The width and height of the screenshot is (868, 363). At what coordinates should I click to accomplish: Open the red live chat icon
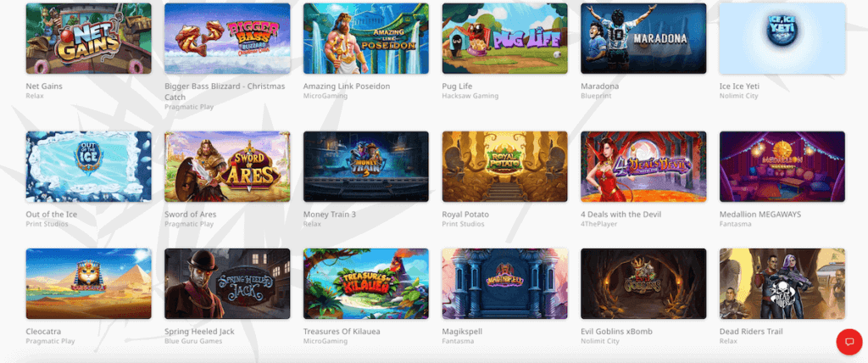(849, 342)
